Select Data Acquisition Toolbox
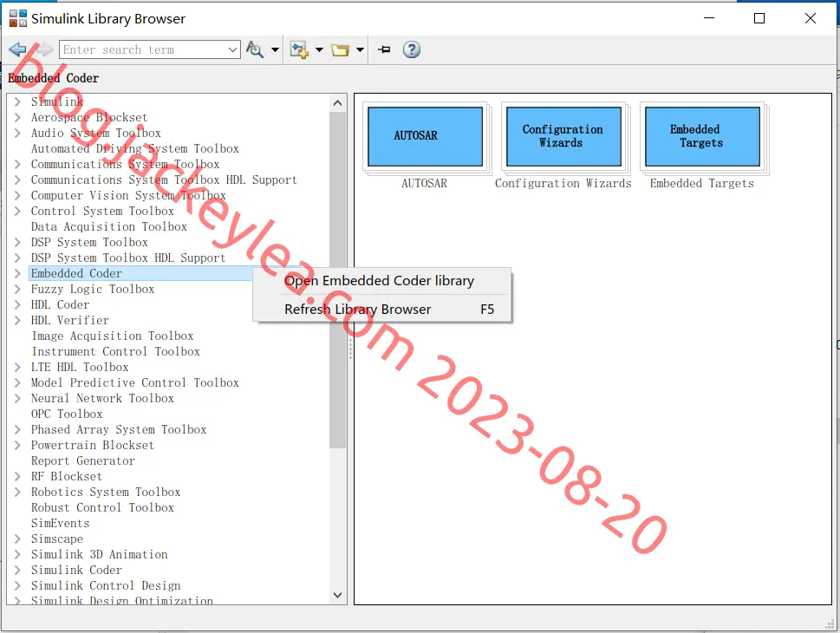This screenshot has height=633, width=840. coord(108,226)
